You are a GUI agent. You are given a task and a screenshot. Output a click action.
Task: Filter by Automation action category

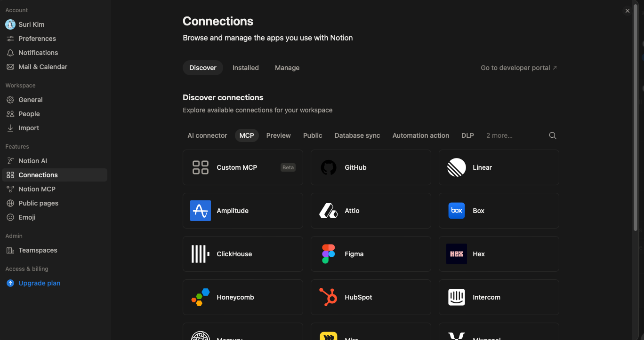click(421, 135)
